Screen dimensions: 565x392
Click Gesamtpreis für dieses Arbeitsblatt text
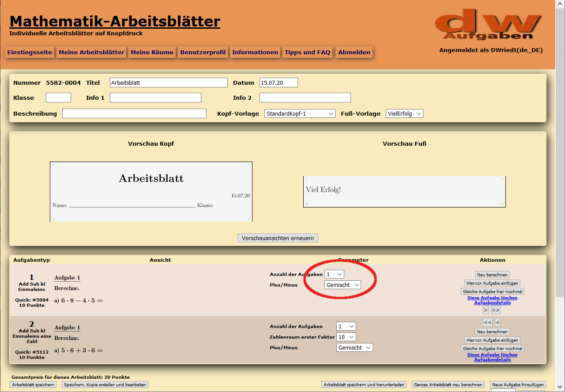coord(71,377)
